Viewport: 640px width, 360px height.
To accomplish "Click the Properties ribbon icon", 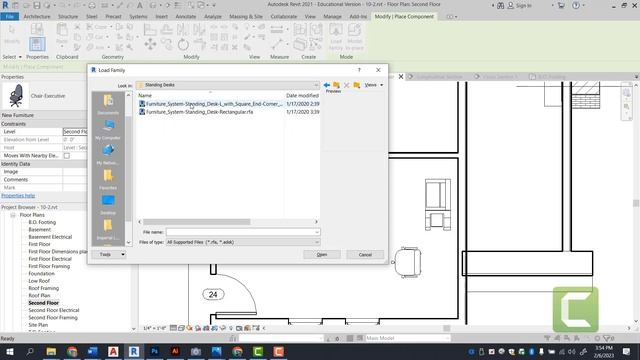I will pos(37,44).
